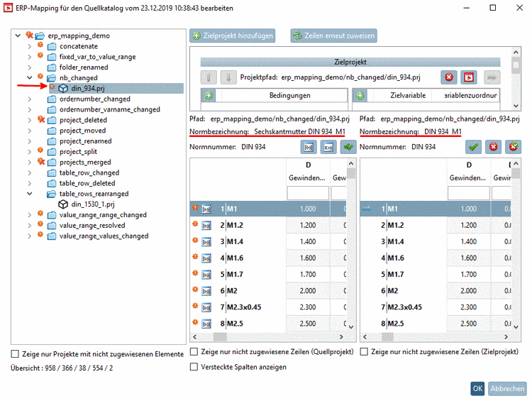The width and height of the screenshot is (532, 401).
Task: Click double green check in source panel
Action: click(348, 147)
